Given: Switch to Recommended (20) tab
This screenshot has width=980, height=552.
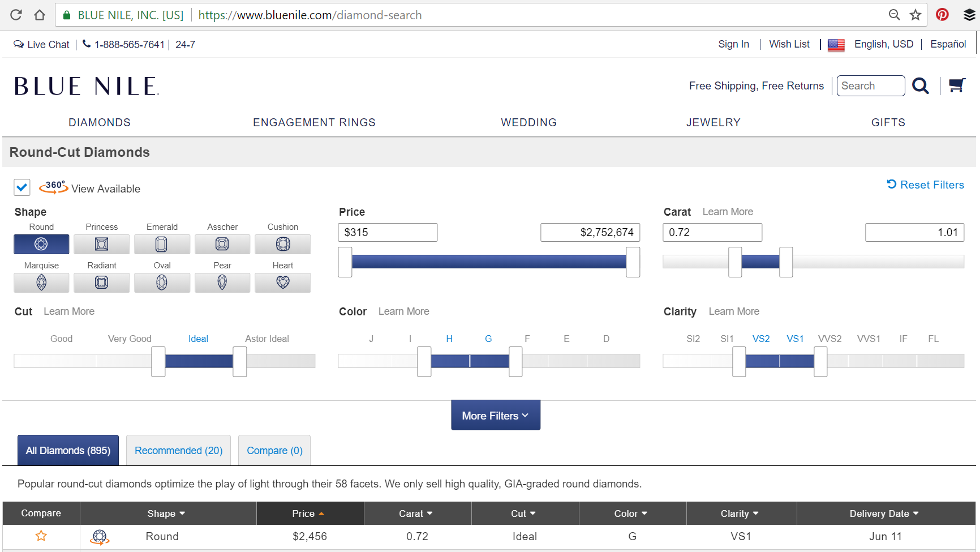Looking at the screenshot, I should coord(178,450).
